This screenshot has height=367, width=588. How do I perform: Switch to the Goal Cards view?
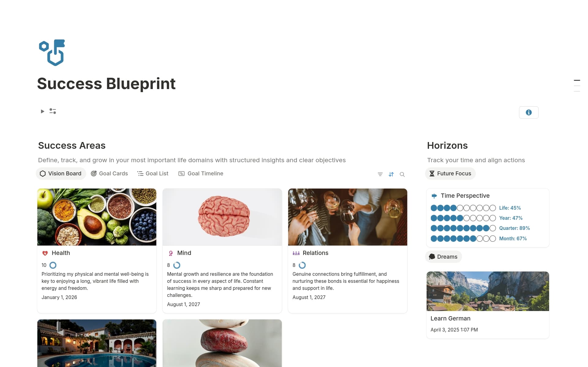[109, 173]
